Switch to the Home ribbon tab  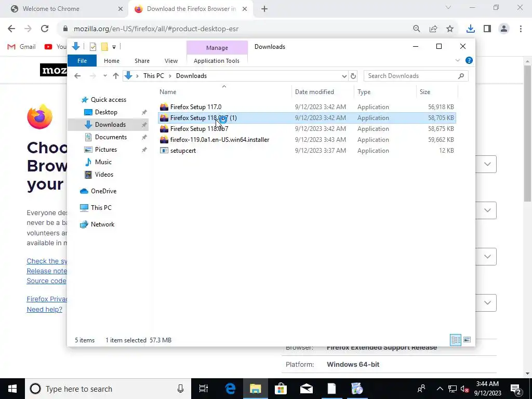112,61
